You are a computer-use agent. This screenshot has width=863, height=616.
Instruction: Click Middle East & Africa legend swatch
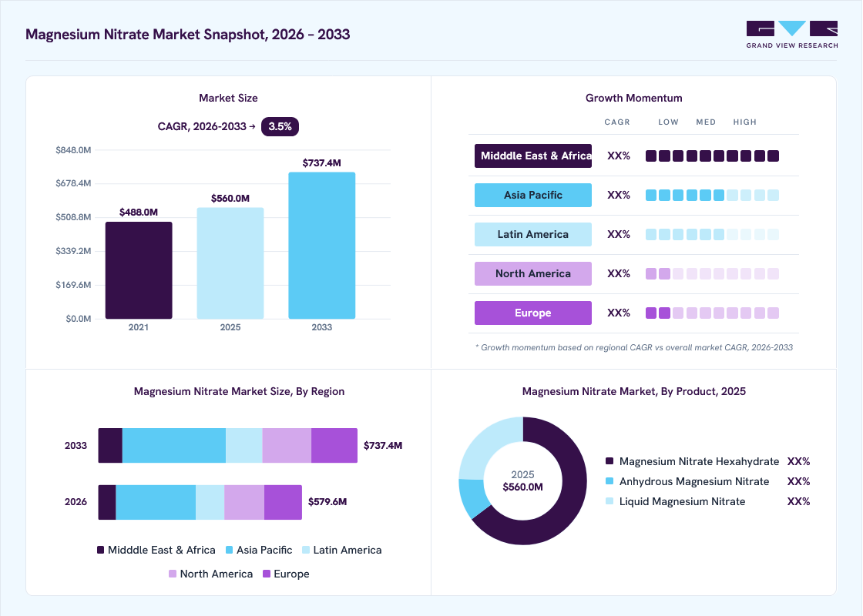click(x=101, y=550)
